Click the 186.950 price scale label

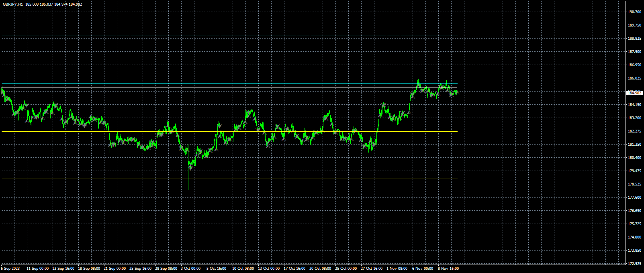(x=634, y=65)
